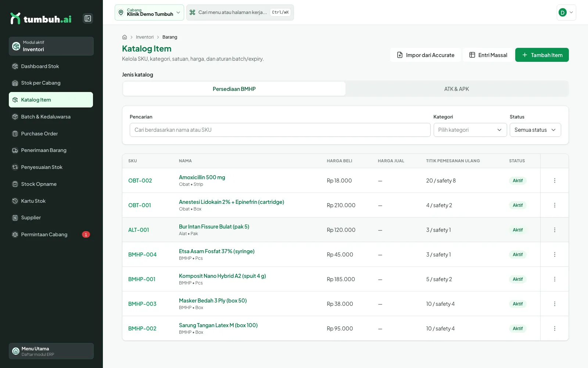Open the Stok per Cabang sidebar menu
The image size is (588, 368).
pos(51,83)
